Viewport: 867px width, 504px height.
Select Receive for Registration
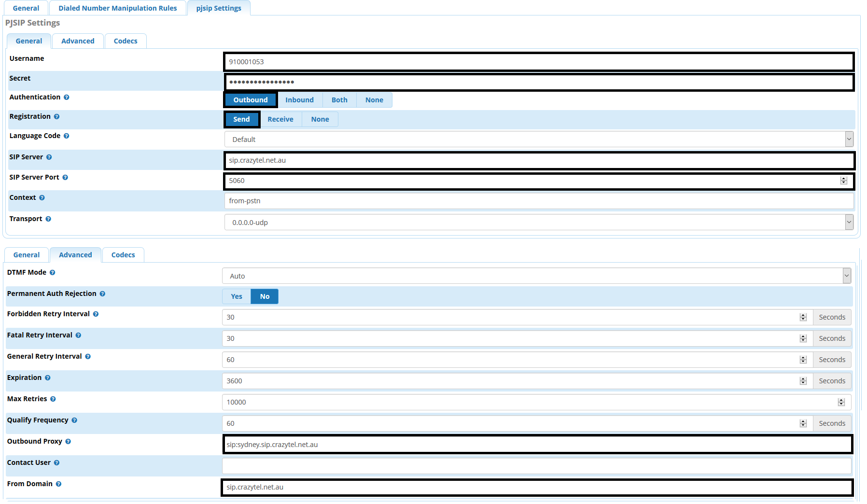pyautogui.click(x=280, y=119)
